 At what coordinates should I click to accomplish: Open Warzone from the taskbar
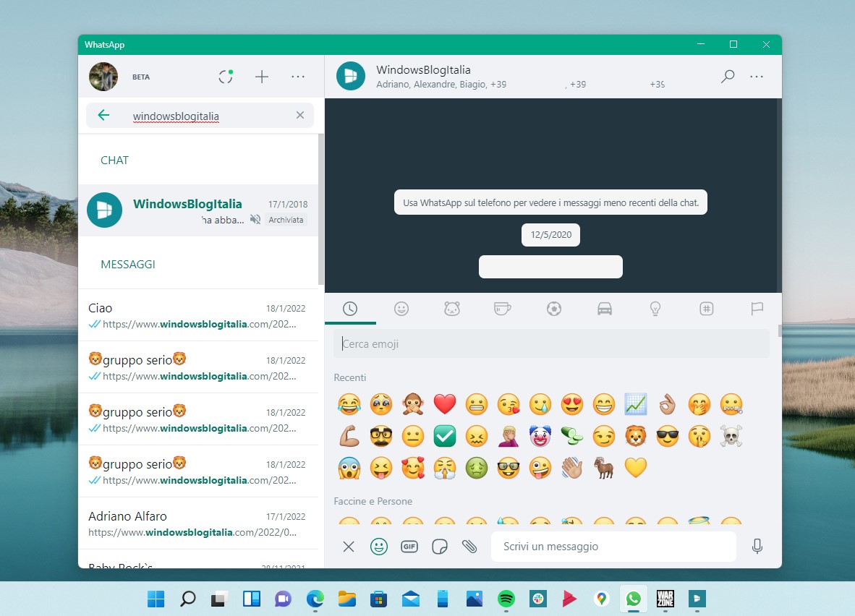[665, 599]
